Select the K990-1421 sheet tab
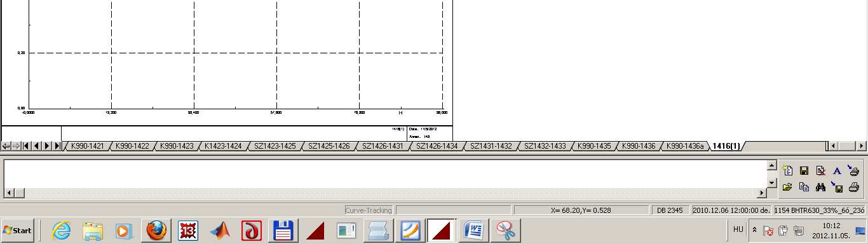The width and height of the screenshot is (868, 244). pos(87,146)
